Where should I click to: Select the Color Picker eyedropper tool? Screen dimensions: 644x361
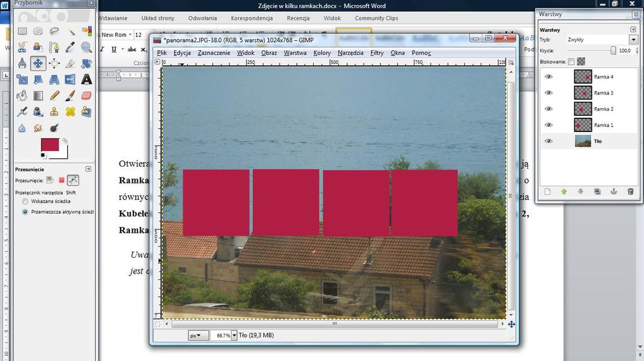[70, 47]
